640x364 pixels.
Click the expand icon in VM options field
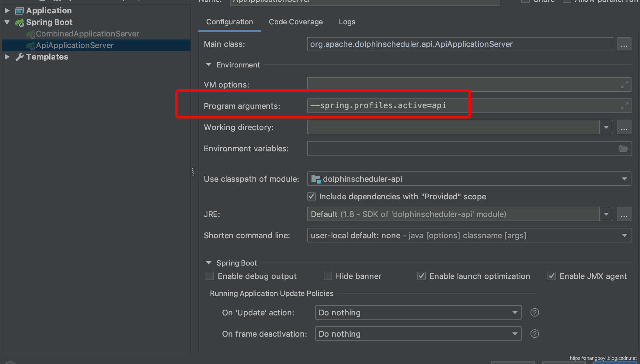624,84
